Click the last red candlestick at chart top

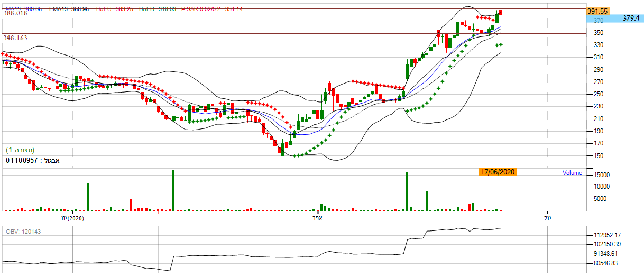coord(501,13)
